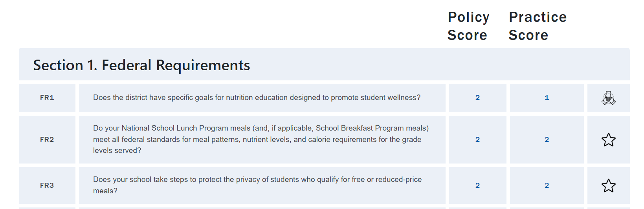Select the FR2 policy score link
The width and height of the screenshot is (644, 209).
click(x=477, y=140)
